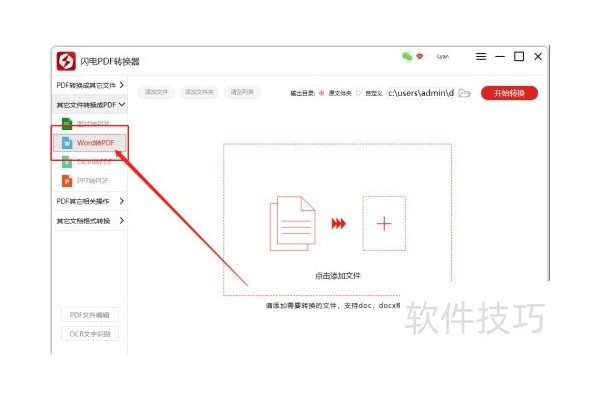Open the WeChat contact icon

pos(407,57)
